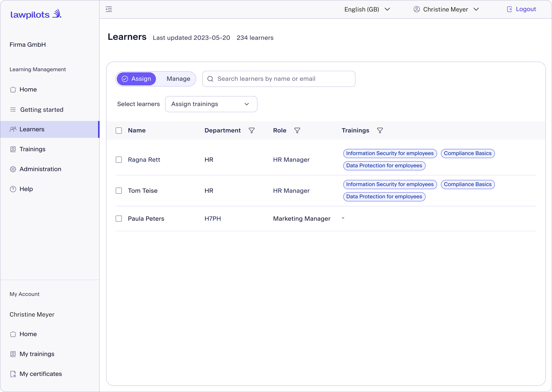Click the search magnifier icon
552x392 pixels.
tap(210, 79)
